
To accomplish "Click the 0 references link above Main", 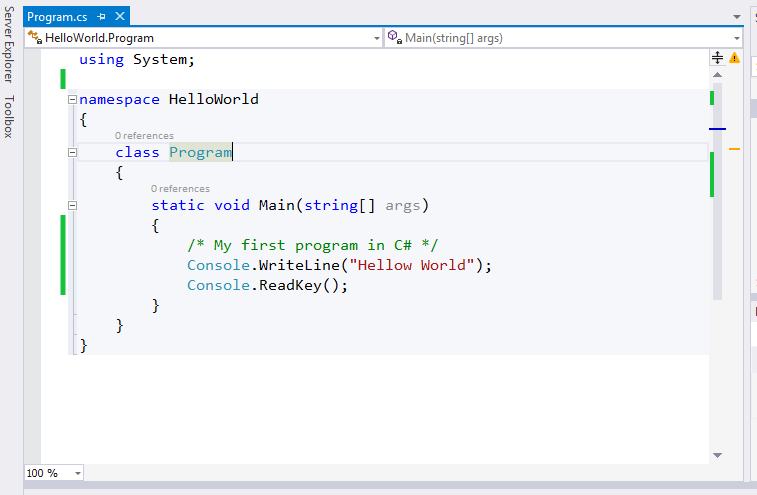I will (180, 189).
